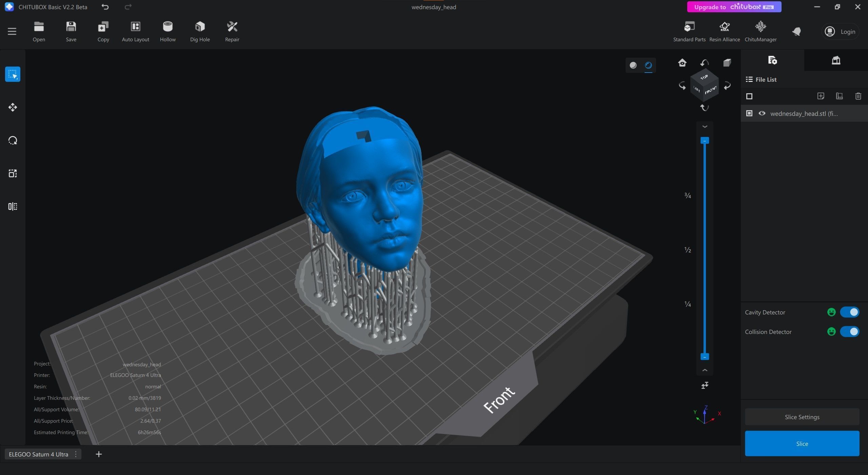Open the hamburger main menu
This screenshot has height=475, width=868.
click(x=12, y=32)
